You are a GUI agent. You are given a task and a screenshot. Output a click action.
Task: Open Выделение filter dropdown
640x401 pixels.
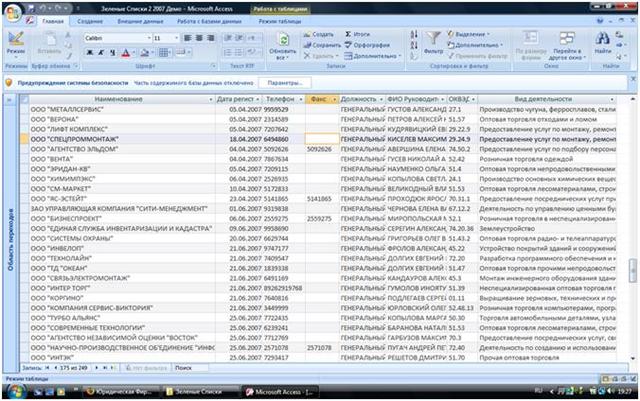tap(469, 34)
